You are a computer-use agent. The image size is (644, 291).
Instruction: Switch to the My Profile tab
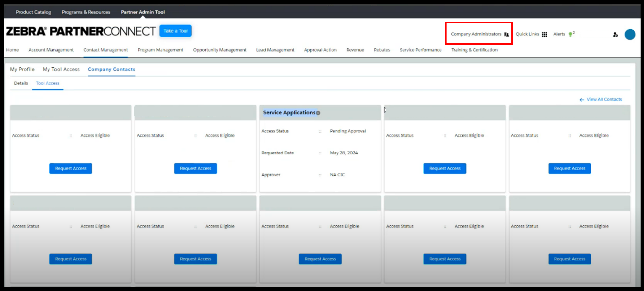(22, 69)
